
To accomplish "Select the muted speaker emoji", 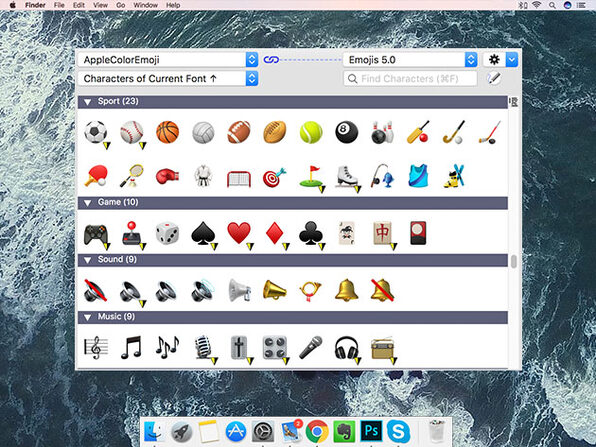I will click(95, 290).
